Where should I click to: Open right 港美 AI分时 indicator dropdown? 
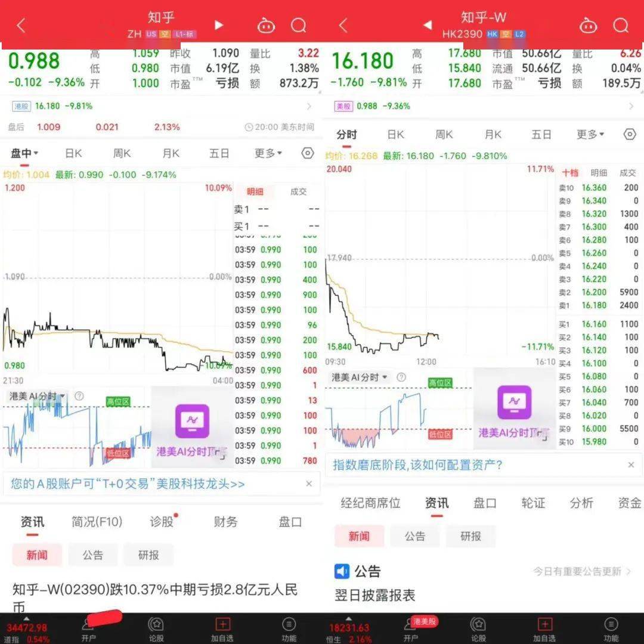click(x=360, y=377)
